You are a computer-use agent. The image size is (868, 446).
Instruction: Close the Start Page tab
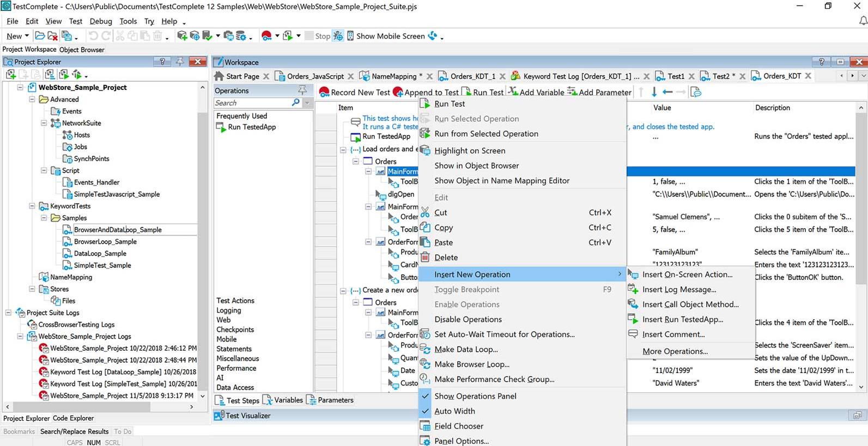coord(266,76)
